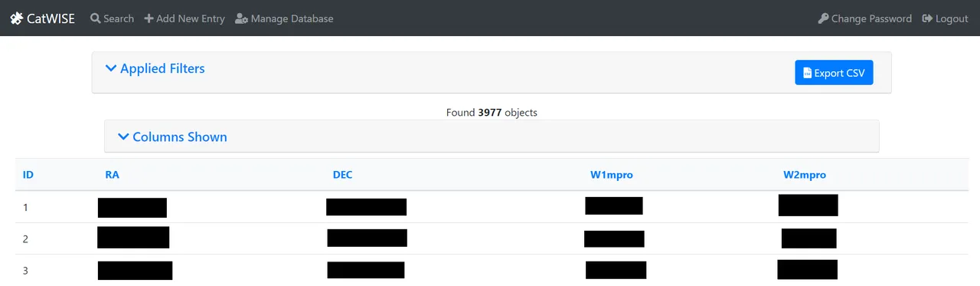
Task: Open the Manage Database menu item
Action: pyautogui.click(x=284, y=18)
